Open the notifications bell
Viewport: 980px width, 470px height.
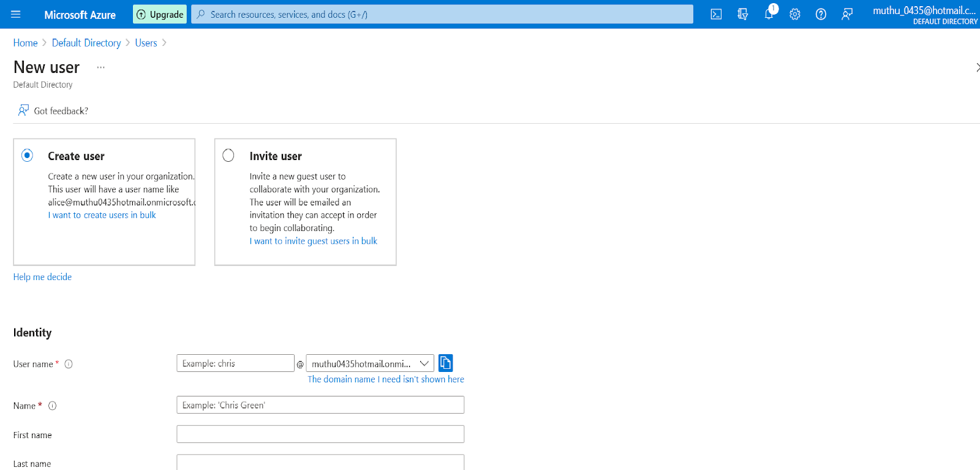pyautogui.click(x=769, y=14)
